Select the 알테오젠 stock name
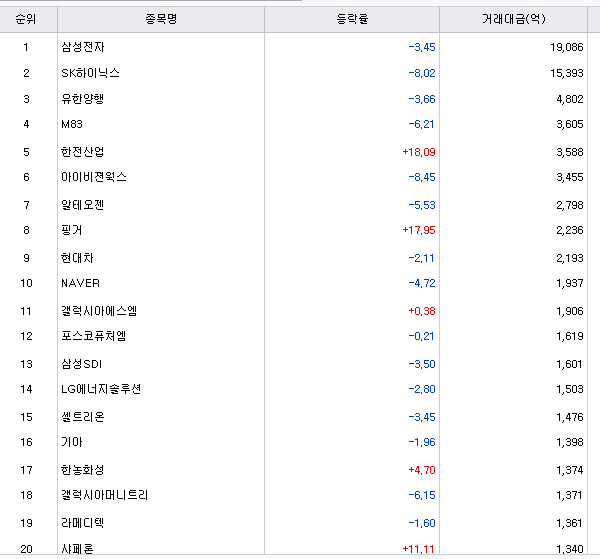Screen dimensions: 600x559 (x=83, y=205)
